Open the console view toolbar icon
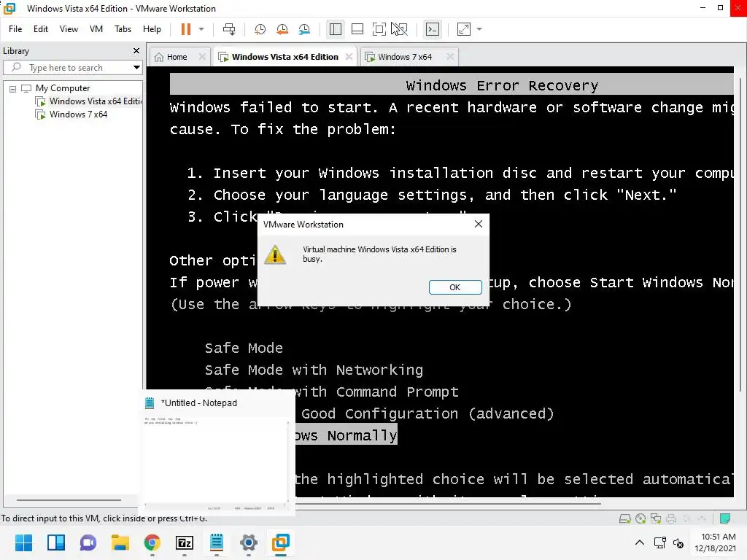 [x=432, y=29]
